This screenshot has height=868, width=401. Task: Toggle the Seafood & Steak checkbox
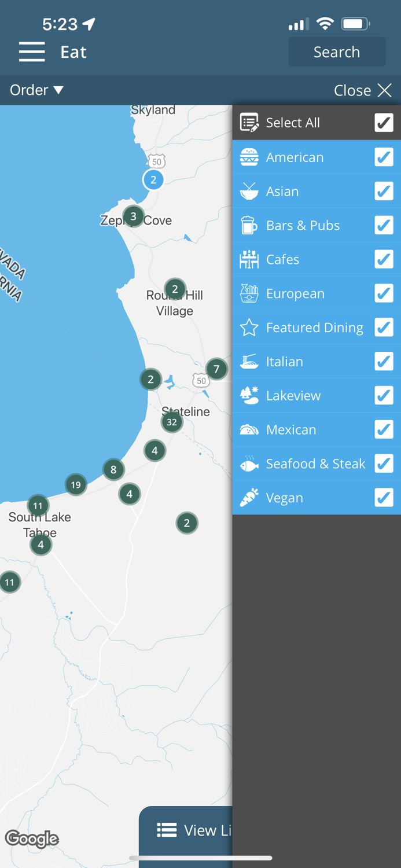tap(384, 464)
